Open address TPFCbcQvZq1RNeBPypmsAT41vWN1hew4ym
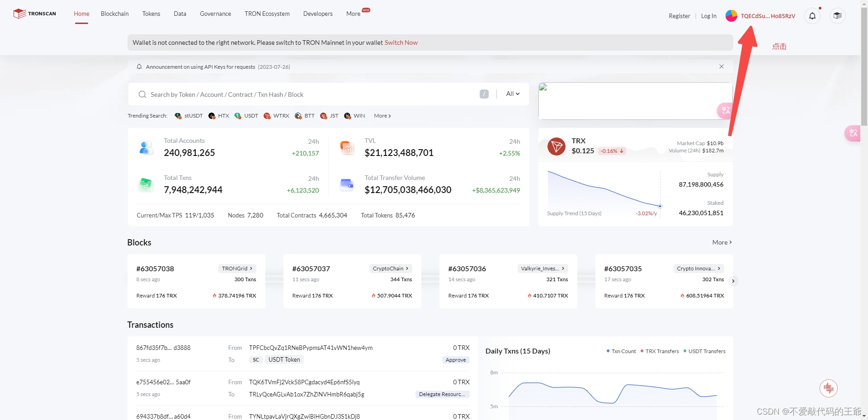 point(311,348)
